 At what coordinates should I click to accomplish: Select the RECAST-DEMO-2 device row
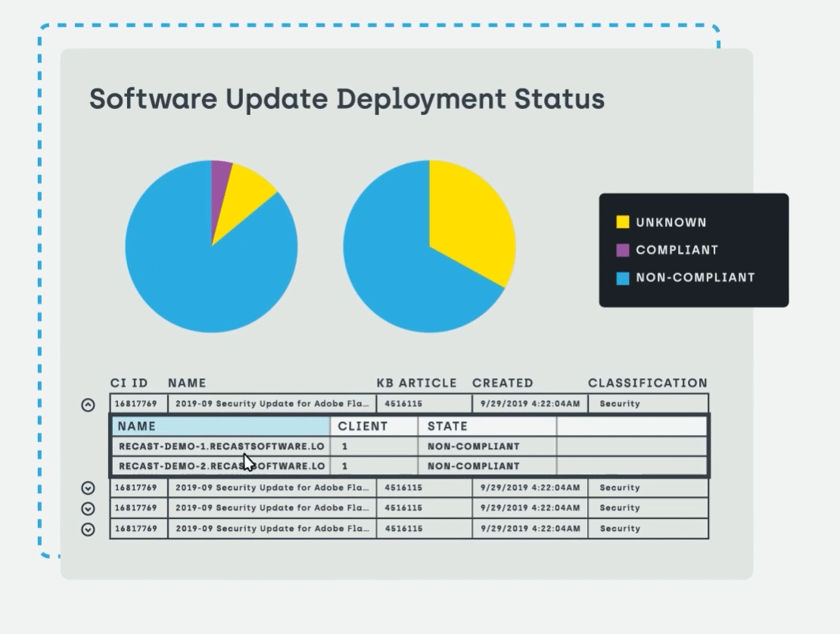pyautogui.click(x=221, y=466)
